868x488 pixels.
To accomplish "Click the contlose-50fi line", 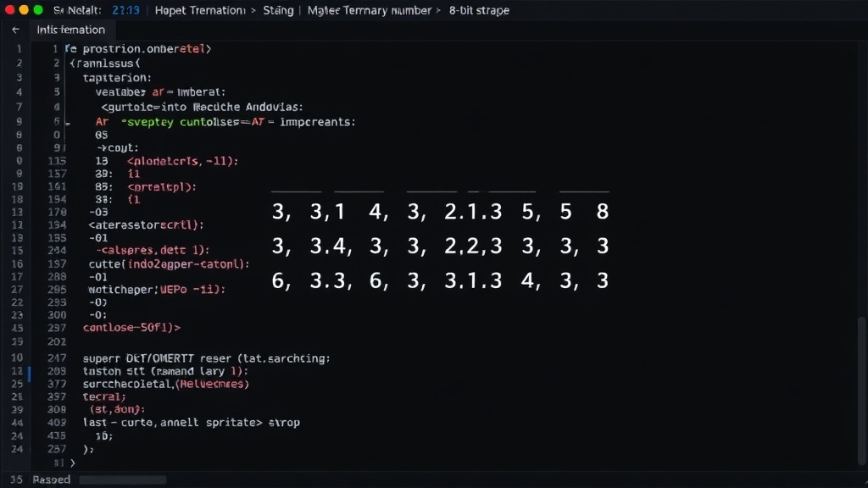I will point(131,328).
